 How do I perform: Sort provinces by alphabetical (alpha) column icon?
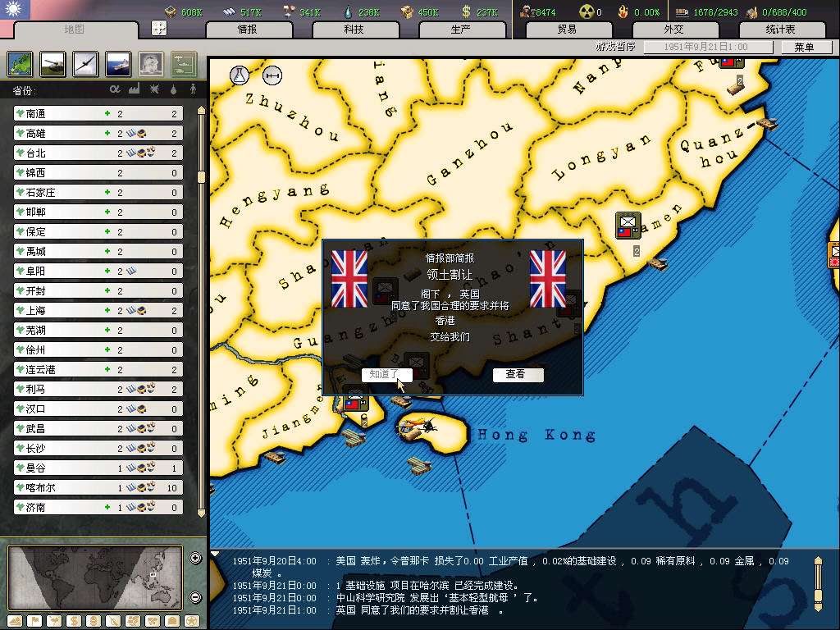click(x=115, y=89)
